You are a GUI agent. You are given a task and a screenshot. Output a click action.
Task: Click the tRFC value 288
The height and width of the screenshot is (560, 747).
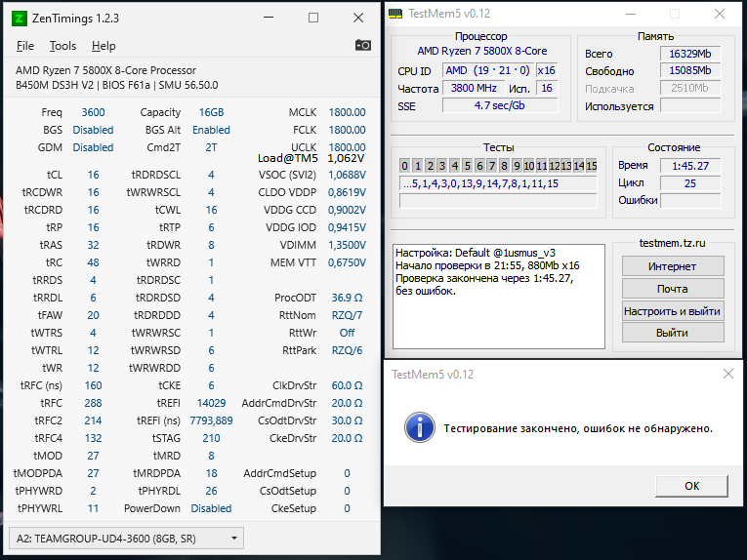(x=93, y=403)
